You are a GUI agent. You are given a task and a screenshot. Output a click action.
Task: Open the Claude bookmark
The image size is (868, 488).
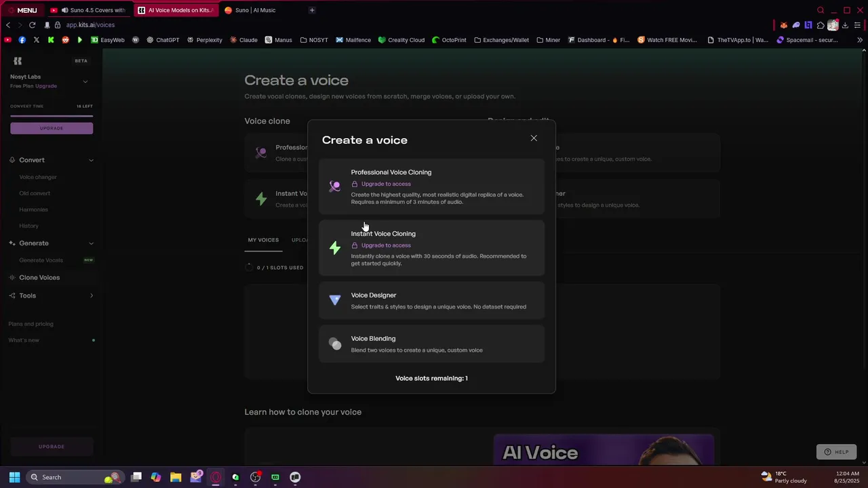click(243, 40)
